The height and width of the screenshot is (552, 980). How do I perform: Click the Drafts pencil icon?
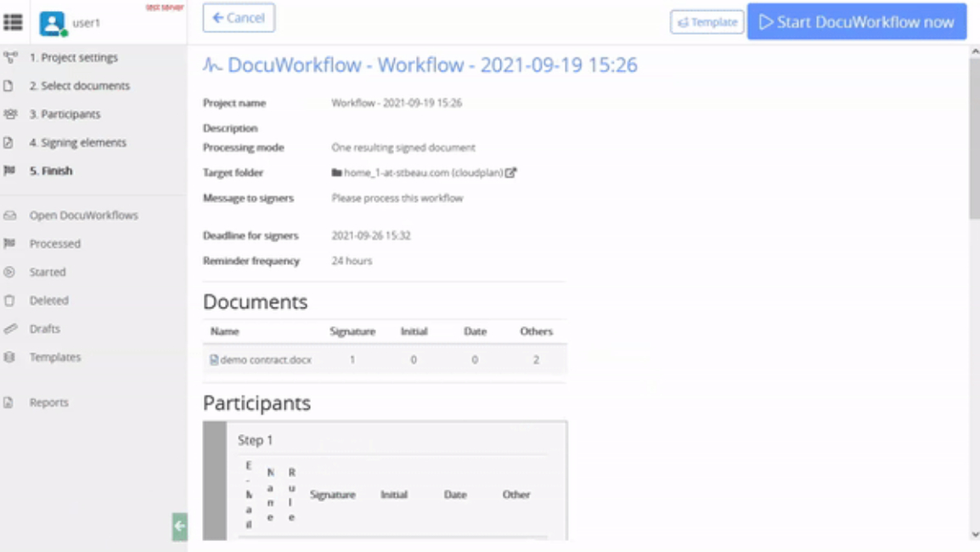tap(10, 329)
